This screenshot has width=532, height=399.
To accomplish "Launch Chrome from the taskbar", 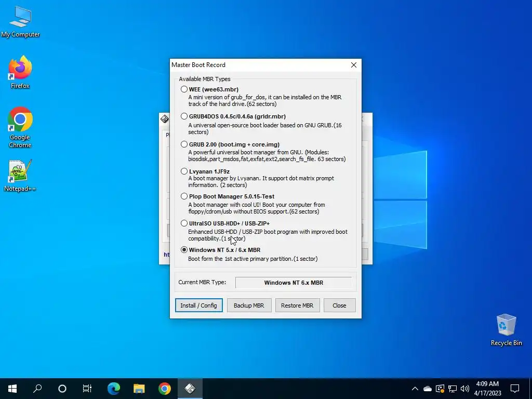I will (165, 389).
